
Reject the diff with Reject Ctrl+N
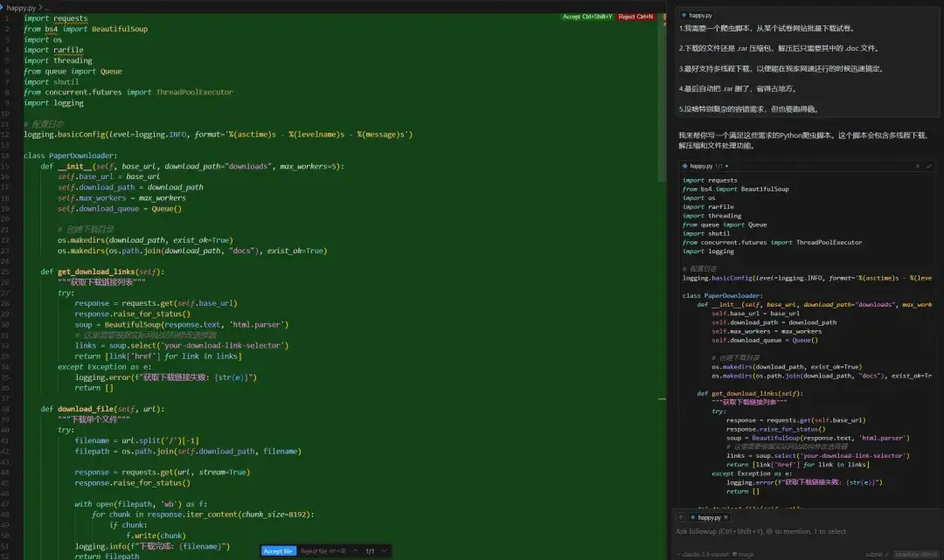pyautogui.click(x=635, y=17)
